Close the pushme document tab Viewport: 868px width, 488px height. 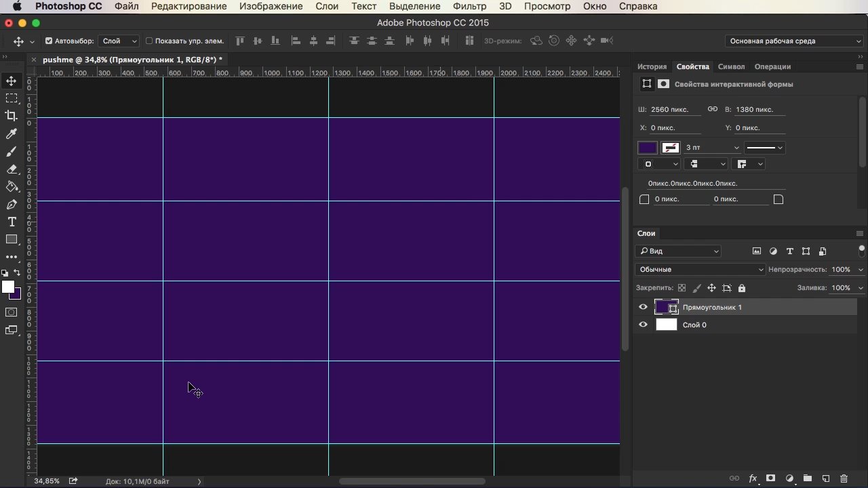tap(33, 60)
